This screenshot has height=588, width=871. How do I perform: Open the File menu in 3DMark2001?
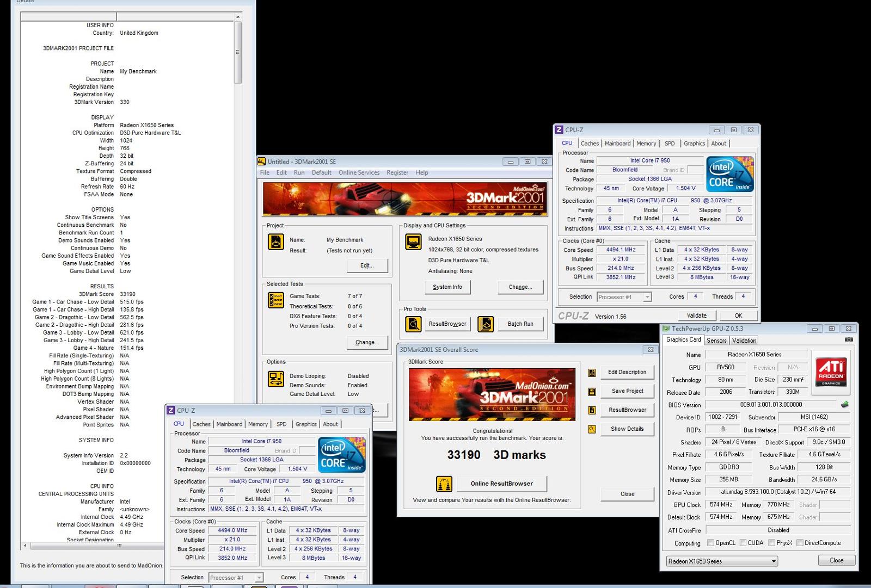(265, 173)
